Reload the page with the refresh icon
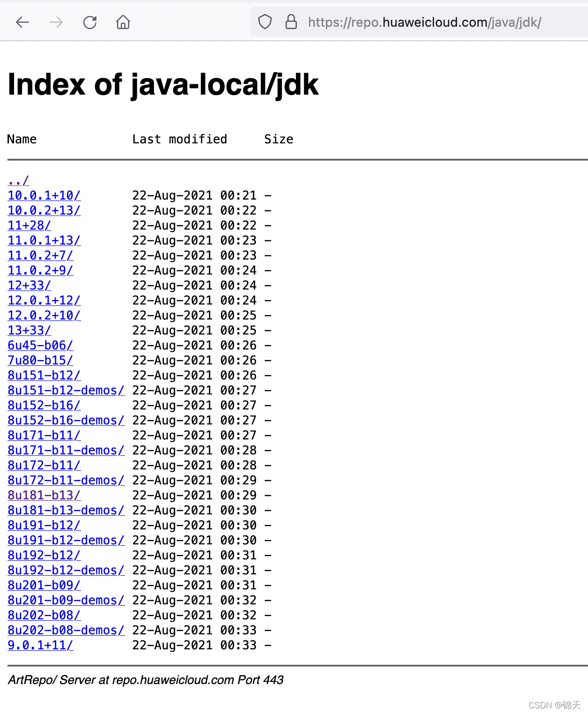This screenshot has width=588, height=714. coord(89,22)
